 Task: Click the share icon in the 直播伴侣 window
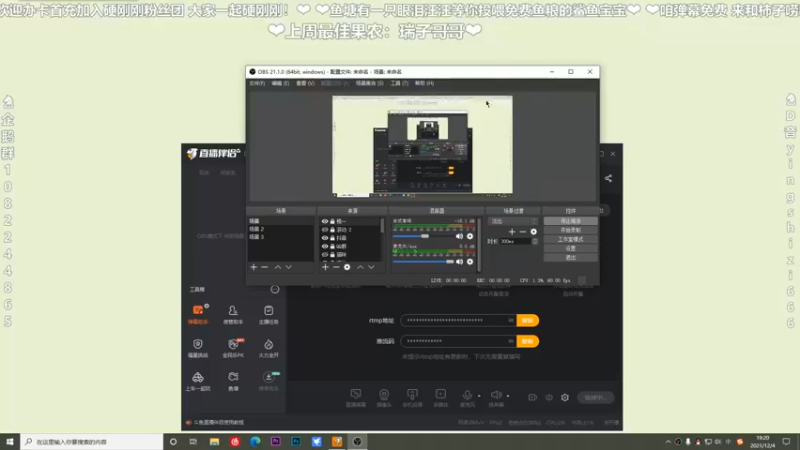coord(608,178)
